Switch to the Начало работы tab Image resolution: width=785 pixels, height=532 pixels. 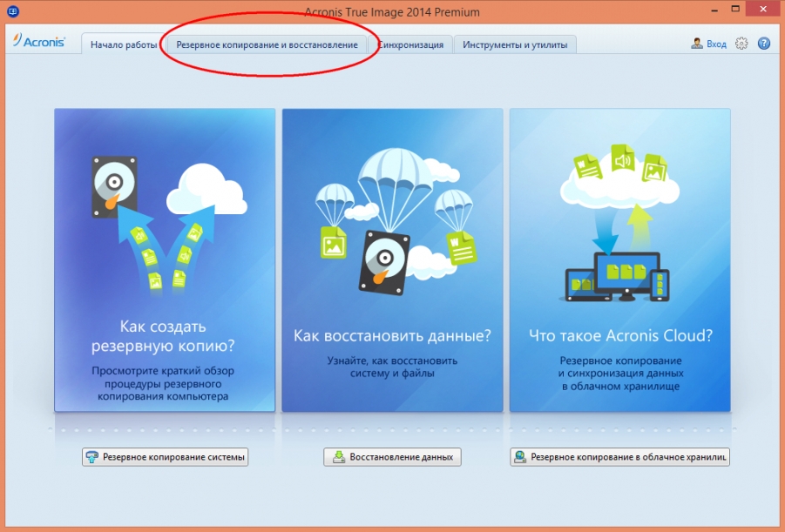point(124,44)
